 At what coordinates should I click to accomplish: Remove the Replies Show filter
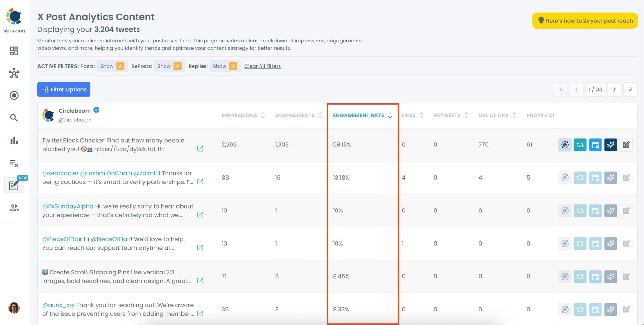click(233, 66)
